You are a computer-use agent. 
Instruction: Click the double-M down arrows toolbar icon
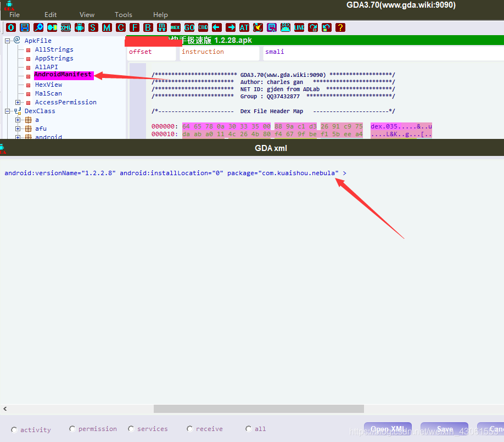162,27
